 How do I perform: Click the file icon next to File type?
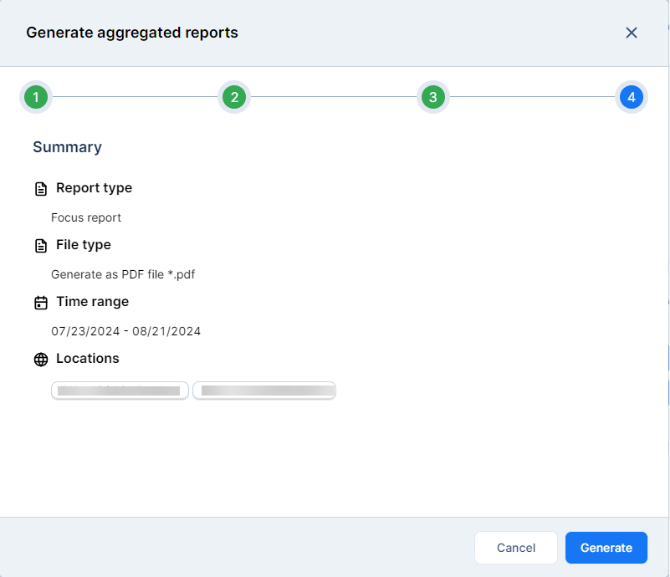click(x=41, y=246)
